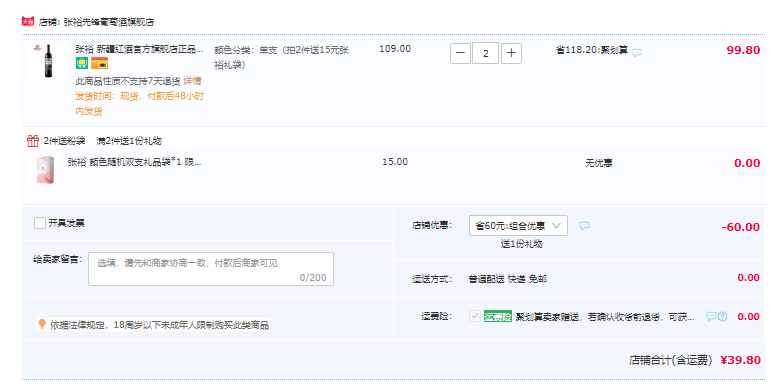
Task: Click the -60.00 discount amount
Action: 741,227
